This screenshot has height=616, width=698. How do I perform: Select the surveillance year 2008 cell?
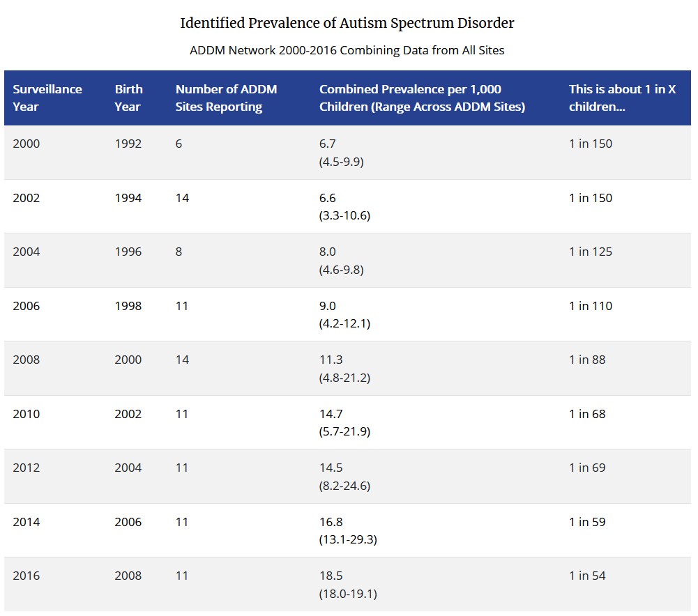(x=26, y=360)
